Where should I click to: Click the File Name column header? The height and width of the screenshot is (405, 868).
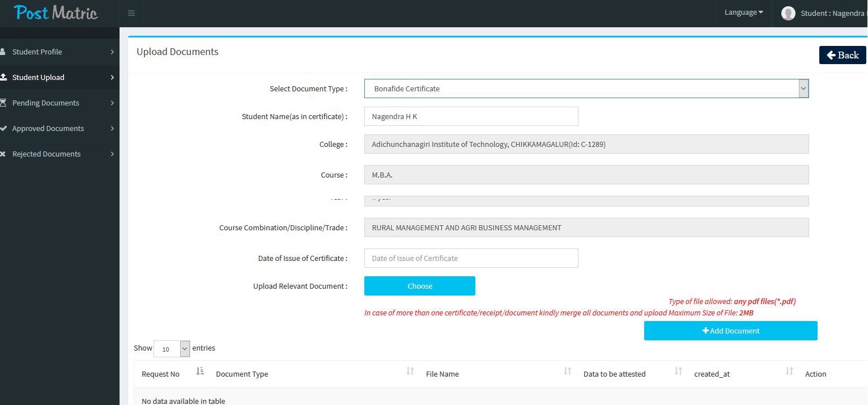tap(442, 374)
